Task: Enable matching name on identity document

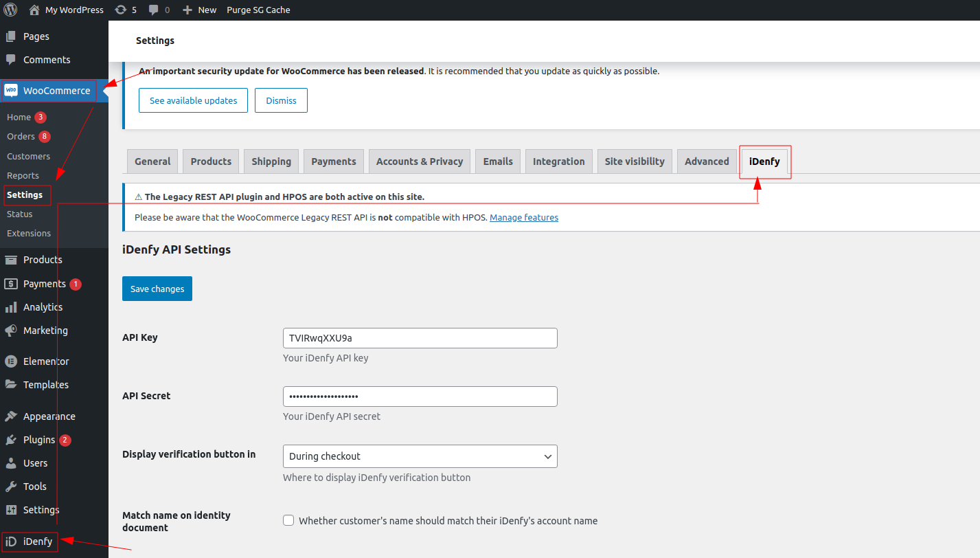Action: point(288,520)
